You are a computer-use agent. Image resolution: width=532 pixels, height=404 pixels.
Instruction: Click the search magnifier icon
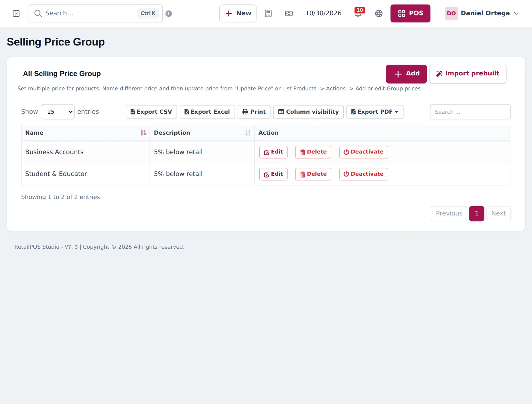pos(38,13)
